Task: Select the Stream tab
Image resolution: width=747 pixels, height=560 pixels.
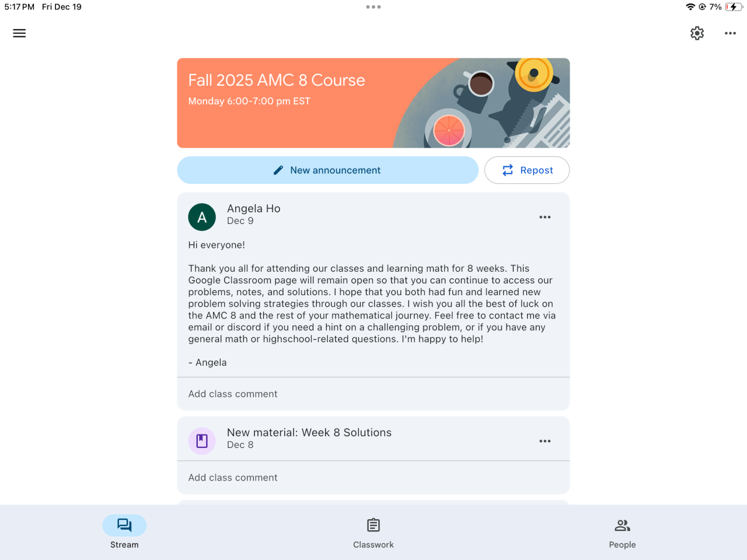Action: pos(124,533)
